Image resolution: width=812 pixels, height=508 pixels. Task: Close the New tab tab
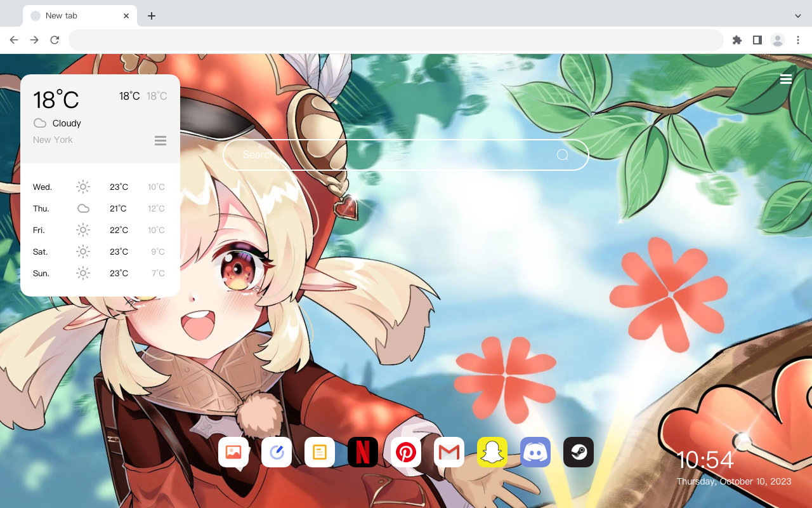[x=126, y=15]
